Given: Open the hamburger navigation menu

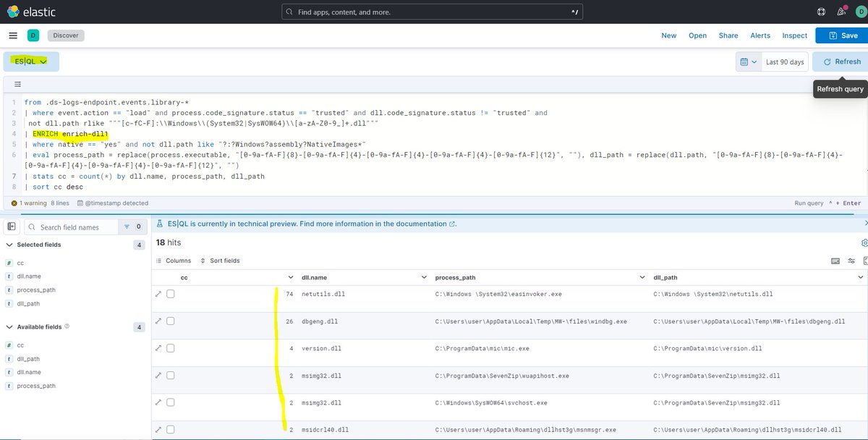Looking at the screenshot, I should click(x=13, y=35).
